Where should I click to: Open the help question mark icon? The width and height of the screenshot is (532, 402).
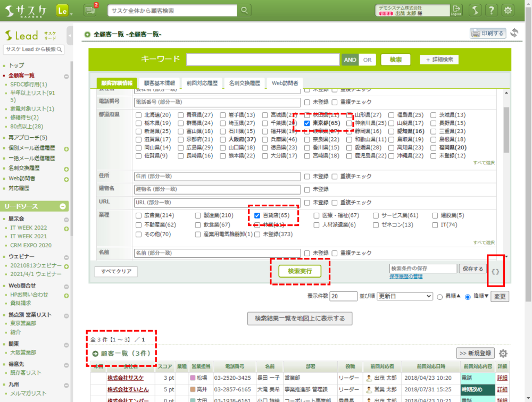491,10
